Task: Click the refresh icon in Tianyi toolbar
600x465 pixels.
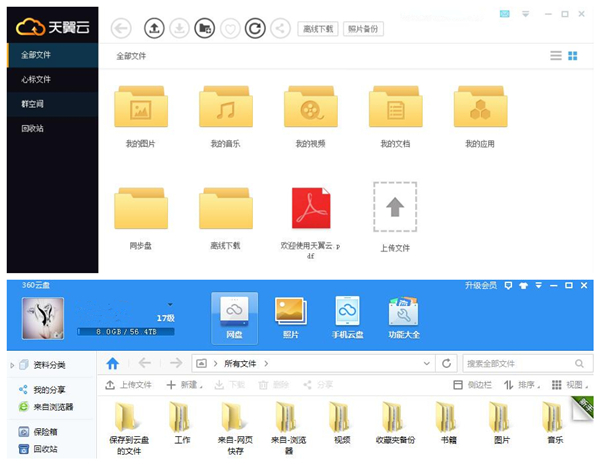Action: pyautogui.click(x=255, y=29)
